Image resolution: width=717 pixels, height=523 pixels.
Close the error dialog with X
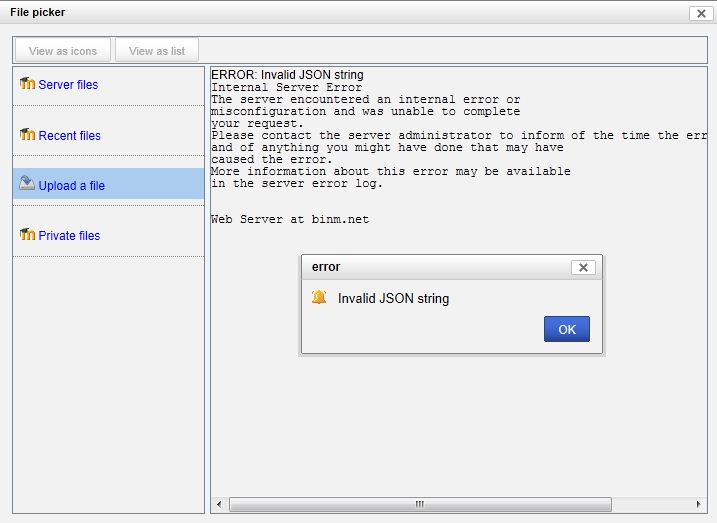pyautogui.click(x=583, y=267)
